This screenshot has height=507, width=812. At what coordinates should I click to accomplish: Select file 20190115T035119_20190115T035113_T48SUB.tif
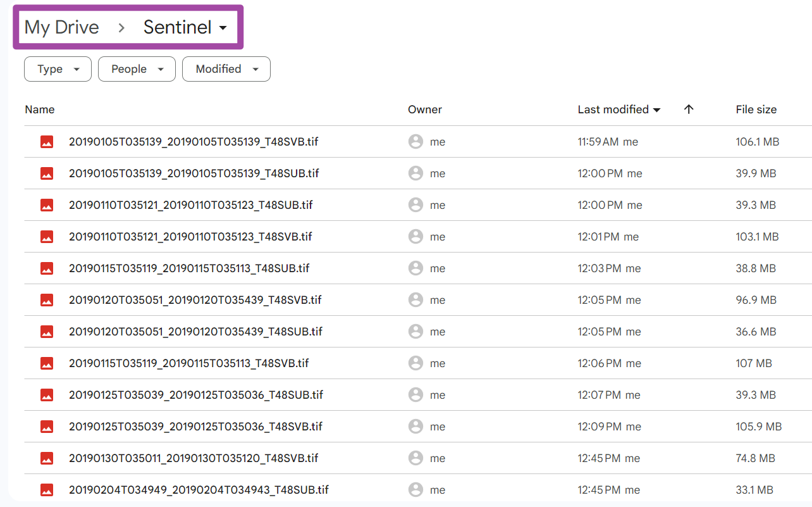tap(189, 268)
